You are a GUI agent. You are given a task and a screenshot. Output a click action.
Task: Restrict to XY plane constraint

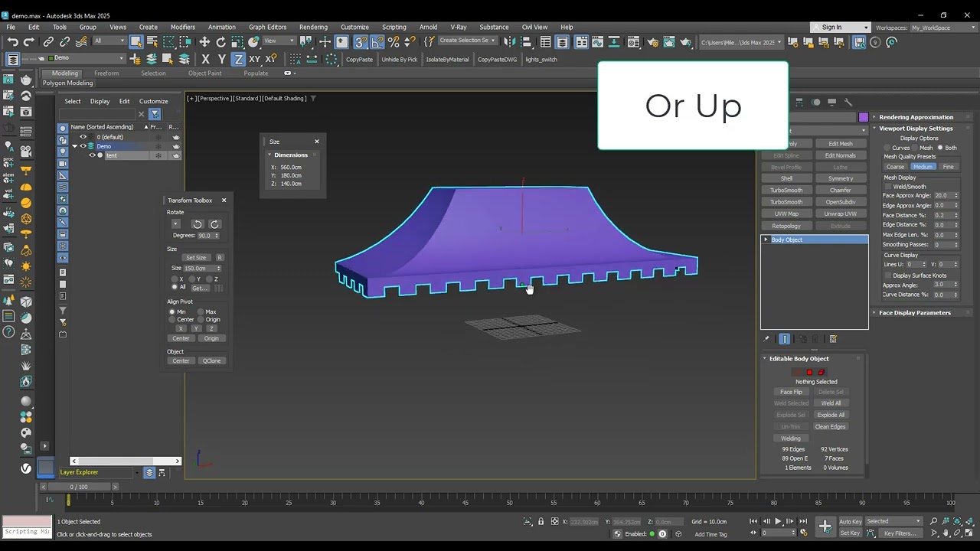pos(254,59)
